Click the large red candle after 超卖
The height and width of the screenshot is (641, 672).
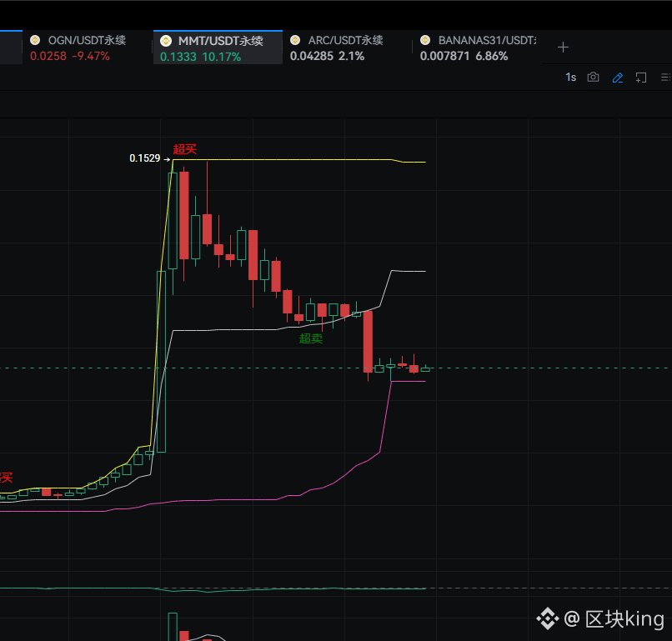[368, 342]
